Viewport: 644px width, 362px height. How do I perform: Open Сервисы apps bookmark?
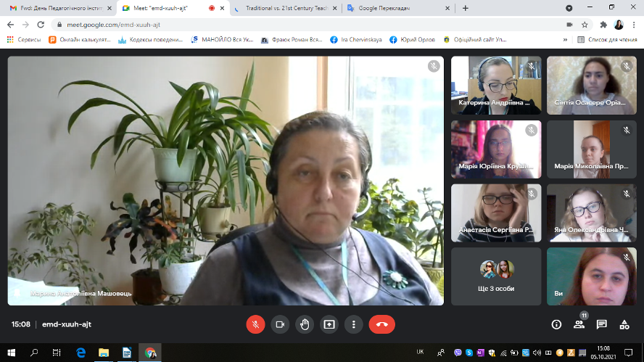24,40
